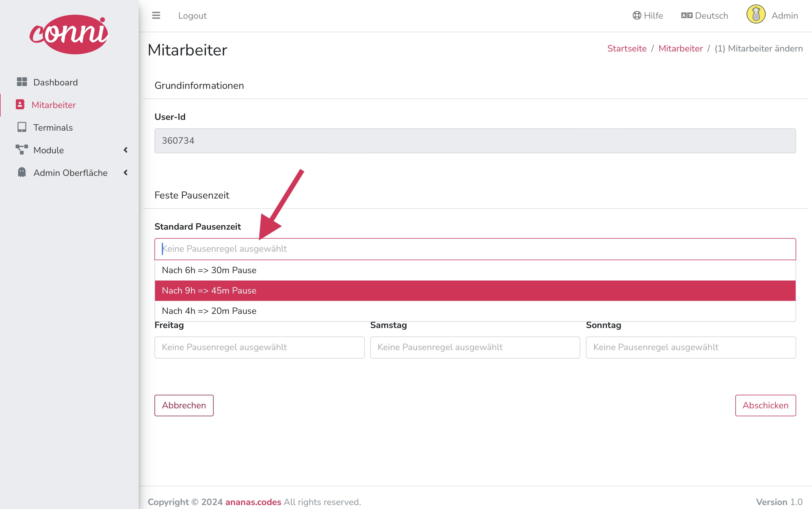Expand the Module submenu chevron
The image size is (812, 509).
(x=126, y=150)
